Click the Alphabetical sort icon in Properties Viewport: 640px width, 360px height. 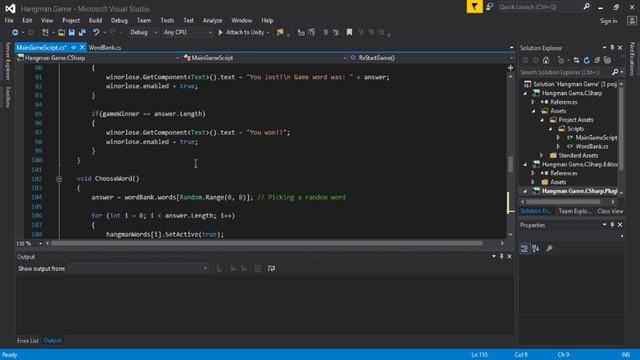pos(536,248)
